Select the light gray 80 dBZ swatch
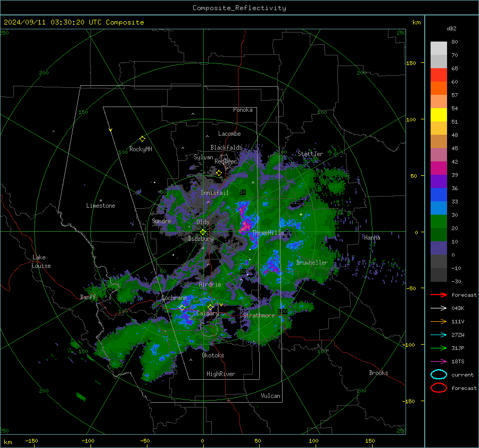479x448 pixels. tap(439, 48)
